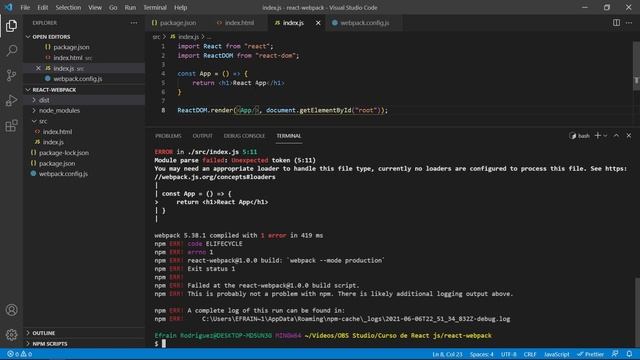The height and width of the screenshot is (360, 640).
Task: Open the Accounts icon
Action: tap(11, 310)
